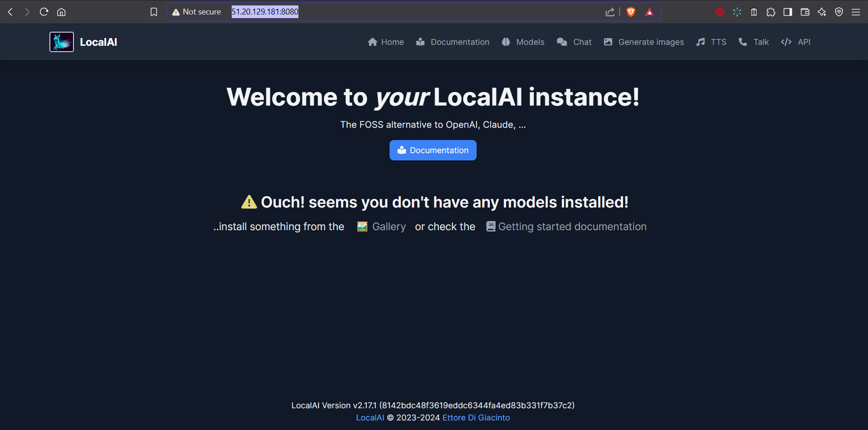Open the Extensions puzzle menu
This screenshot has height=430, width=868.
tap(771, 12)
